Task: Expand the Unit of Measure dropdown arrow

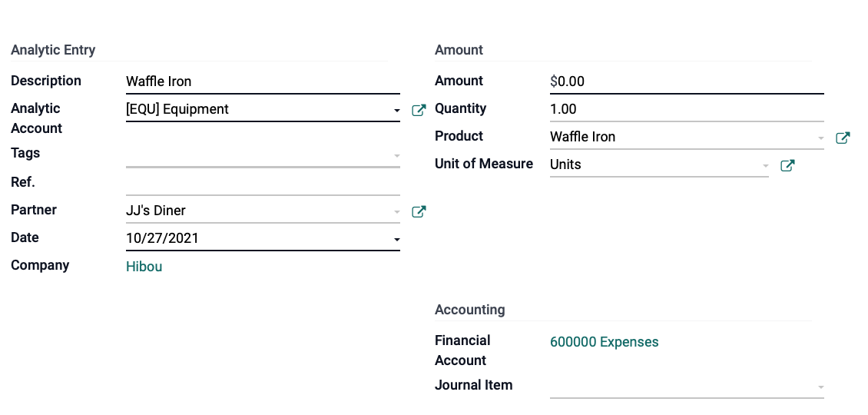Action: (x=765, y=166)
